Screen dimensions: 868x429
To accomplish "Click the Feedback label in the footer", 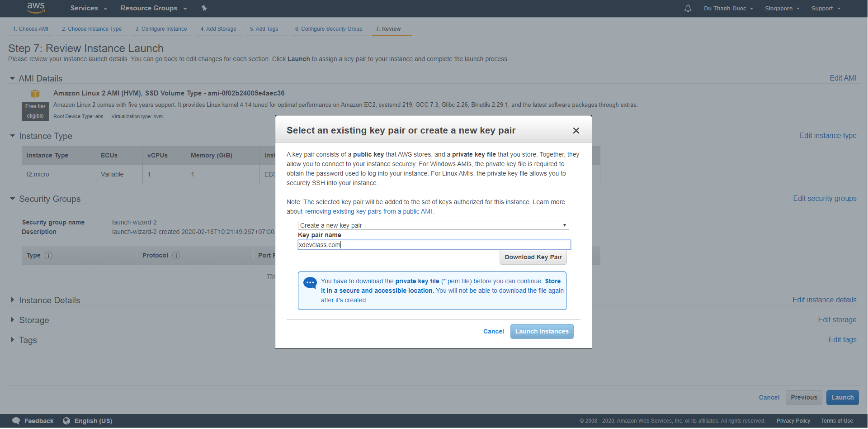I will click(39, 421).
